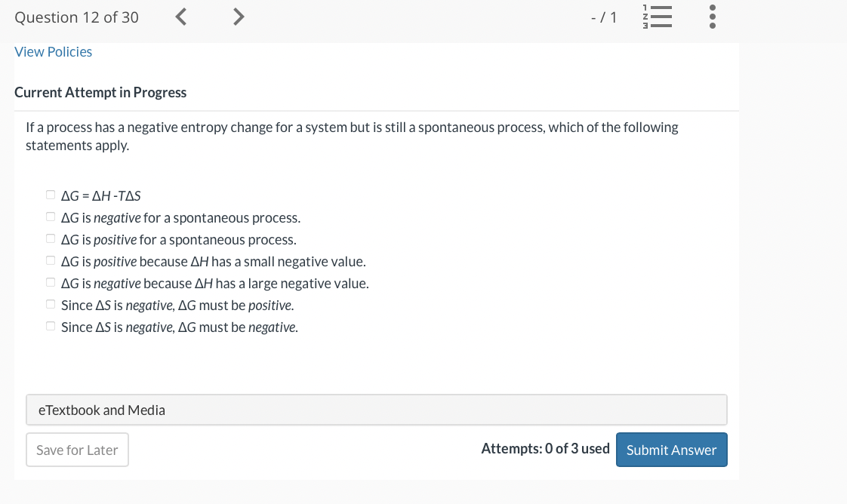Click the "- / 1" score indicator

[x=604, y=17]
